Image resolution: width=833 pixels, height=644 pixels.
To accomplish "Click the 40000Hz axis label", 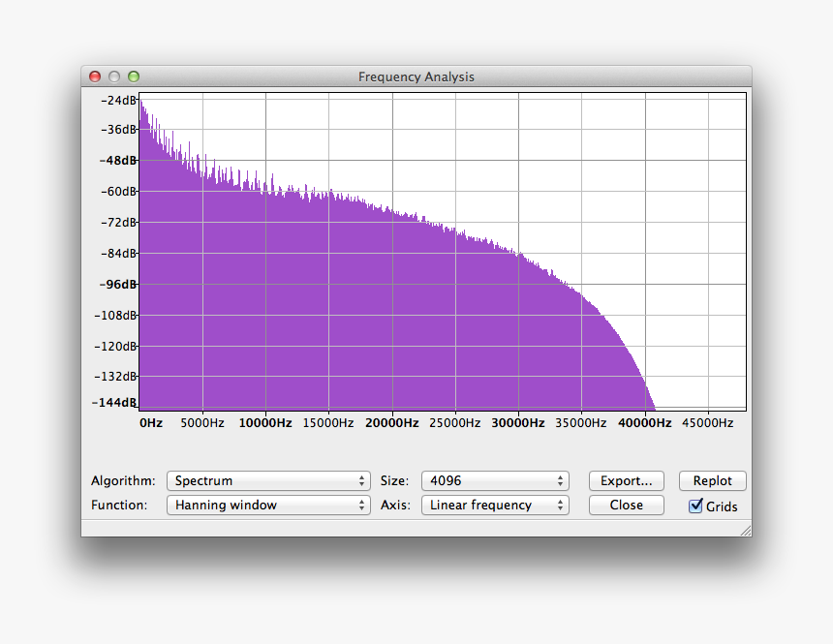I will 644,423.
